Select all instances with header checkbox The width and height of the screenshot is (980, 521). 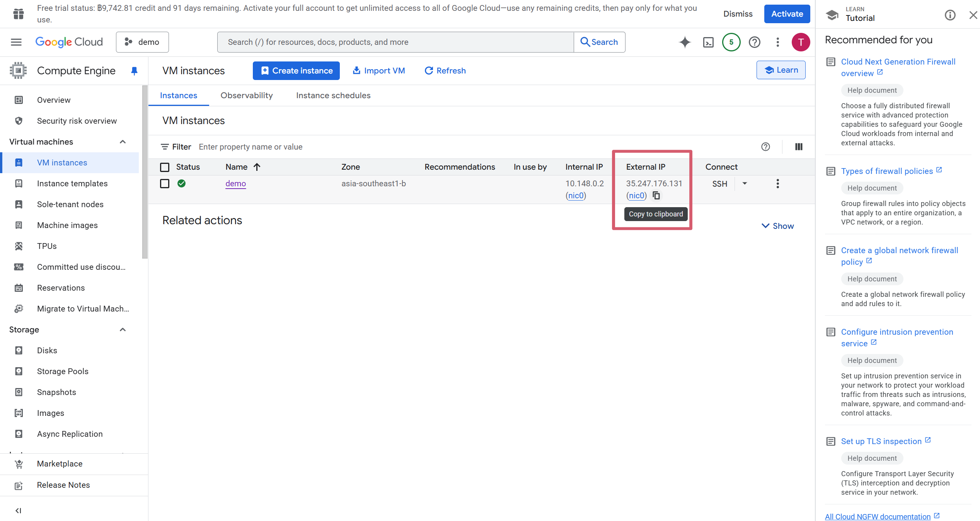pyautogui.click(x=165, y=167)
